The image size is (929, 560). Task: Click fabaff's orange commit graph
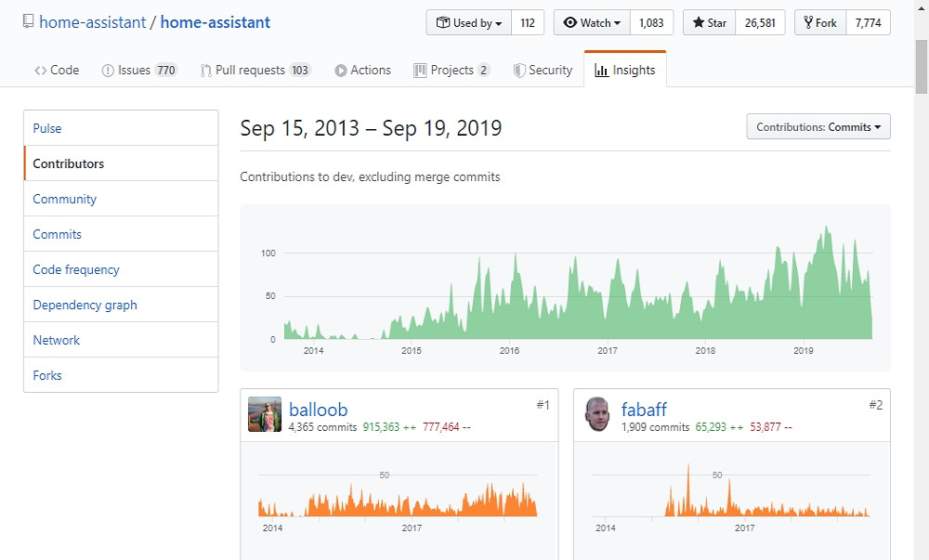click(731, 497)
